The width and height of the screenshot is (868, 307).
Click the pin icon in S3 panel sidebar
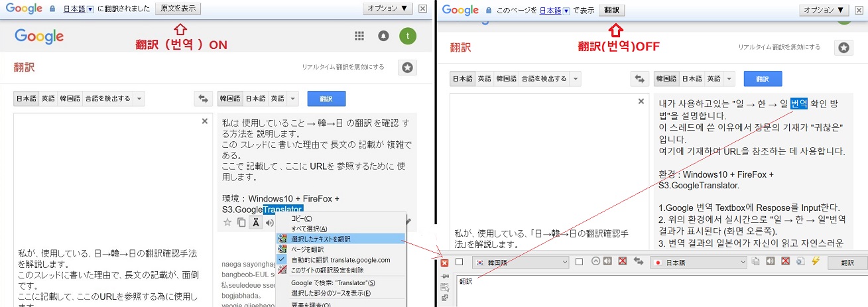444,275
